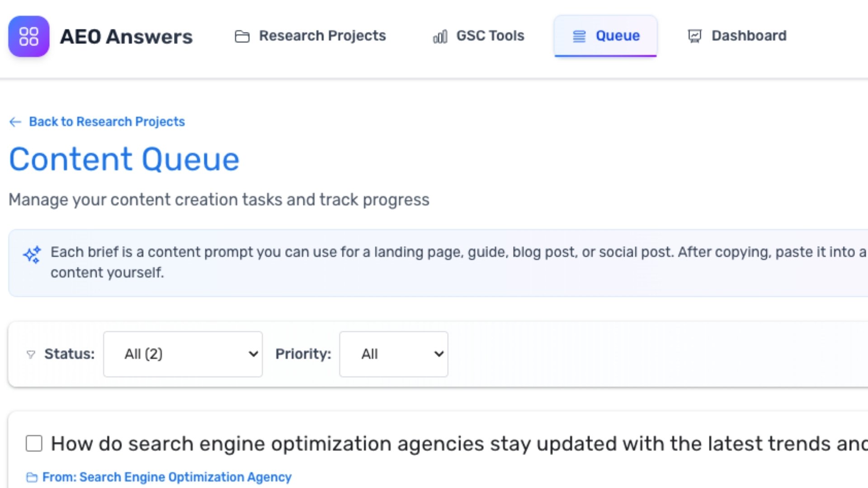Click the small folder icon before From label
Image resolution: width=868 pixels, height=488 pixels.
(32, 478)
